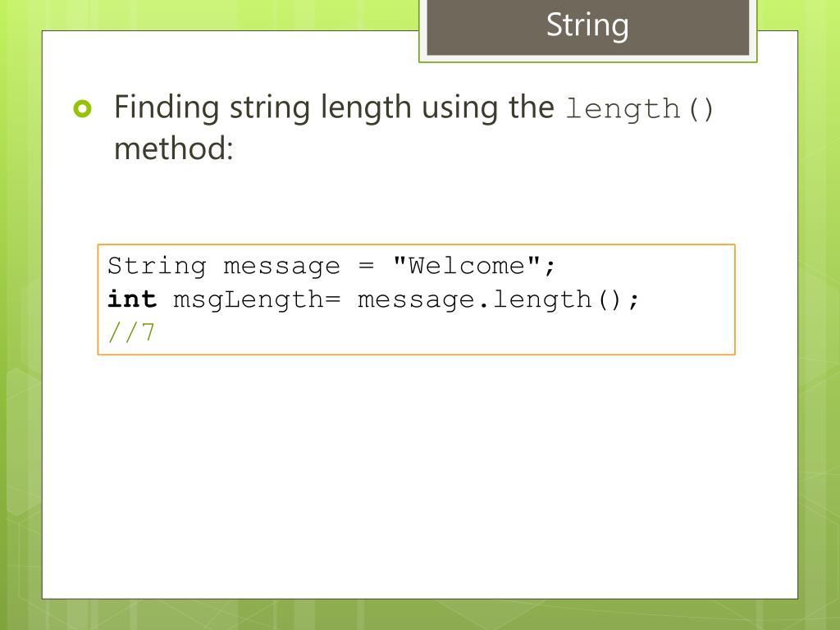
Task: Click the word String in the title
Action: click(587, 25)
